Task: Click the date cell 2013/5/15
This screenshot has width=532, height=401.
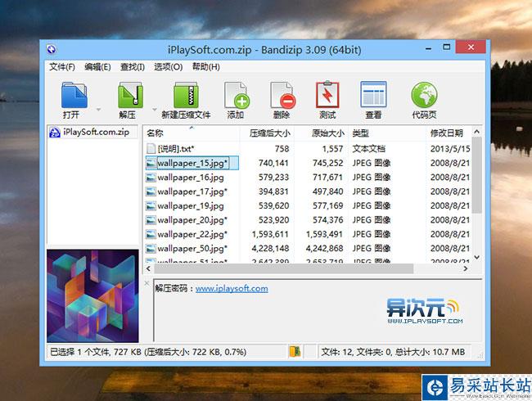Action: click(x=450, y=149)
